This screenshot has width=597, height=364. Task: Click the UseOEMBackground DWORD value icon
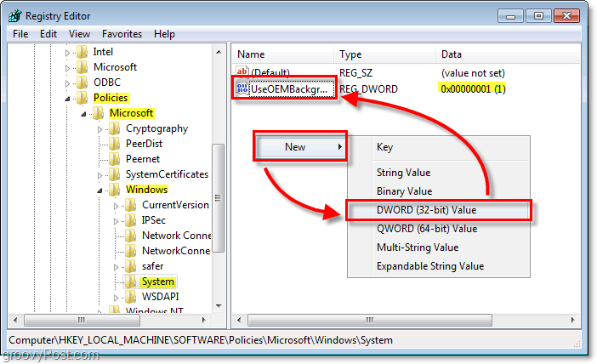242,88
